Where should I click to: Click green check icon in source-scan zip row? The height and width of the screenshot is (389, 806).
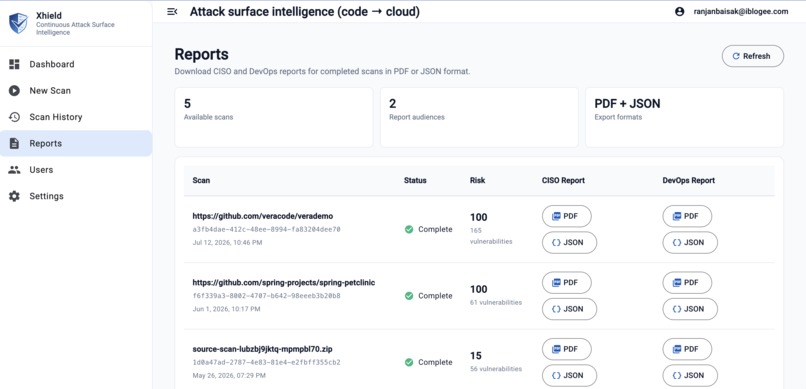point(409,362)
